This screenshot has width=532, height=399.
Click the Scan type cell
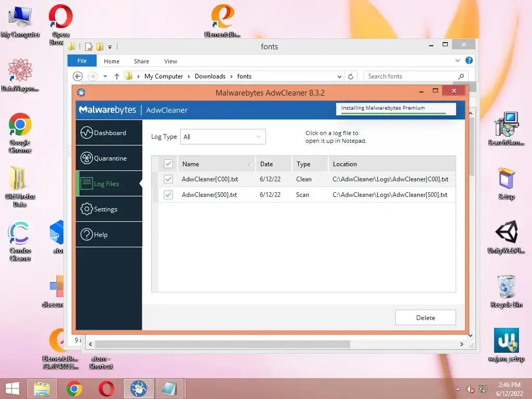pyautogui.click(x=302, y=195)
